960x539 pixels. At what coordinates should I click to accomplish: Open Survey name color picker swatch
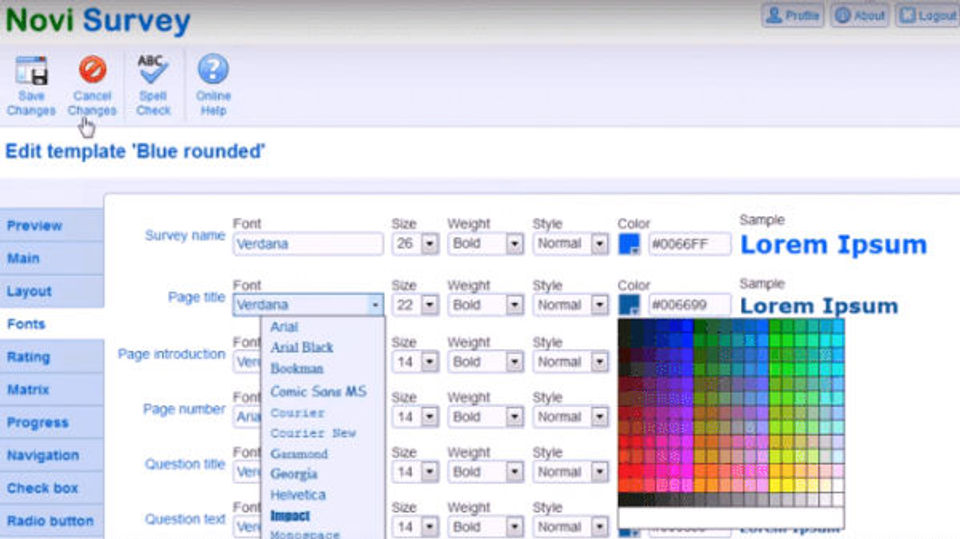(629, 244)
